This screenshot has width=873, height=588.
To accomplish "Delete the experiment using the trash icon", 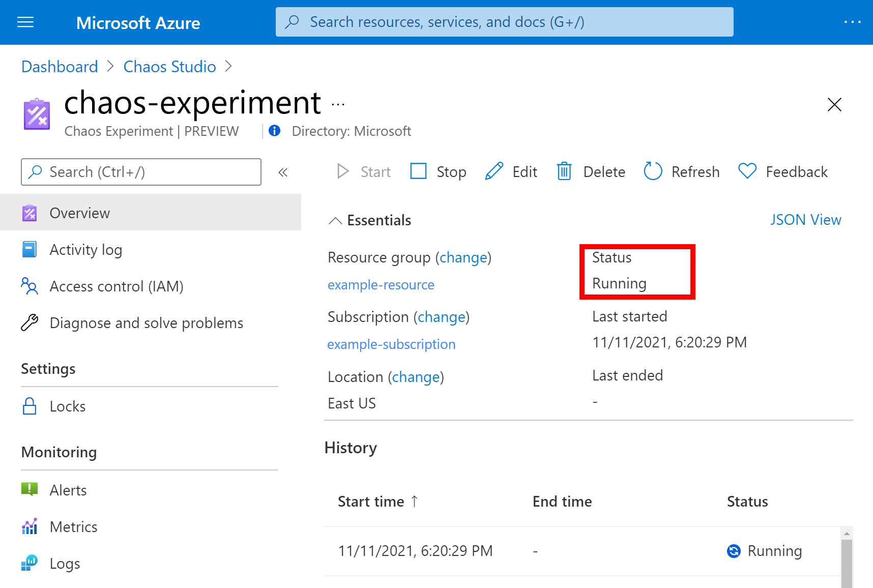I will tap(564, 171).
